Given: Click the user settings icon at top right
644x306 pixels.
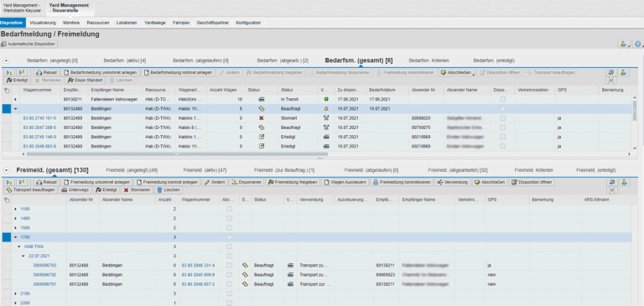Looking at the screenshot, I should (x=624, y=44).
